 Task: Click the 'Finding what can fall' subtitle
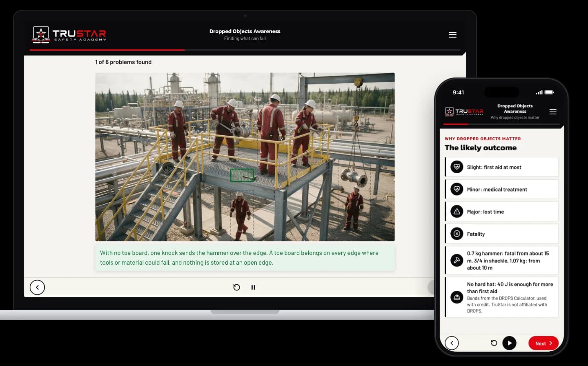pyautogui.click(x=245, y=38)
